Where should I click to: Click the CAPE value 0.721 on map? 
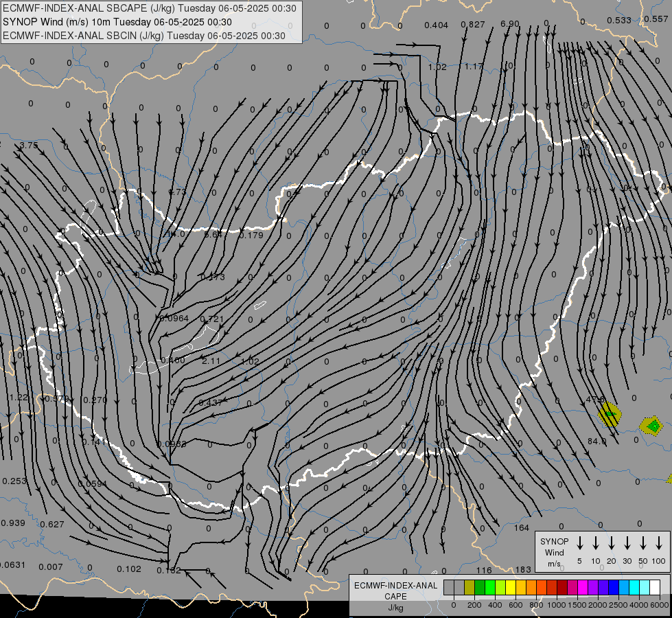point(212,319)
